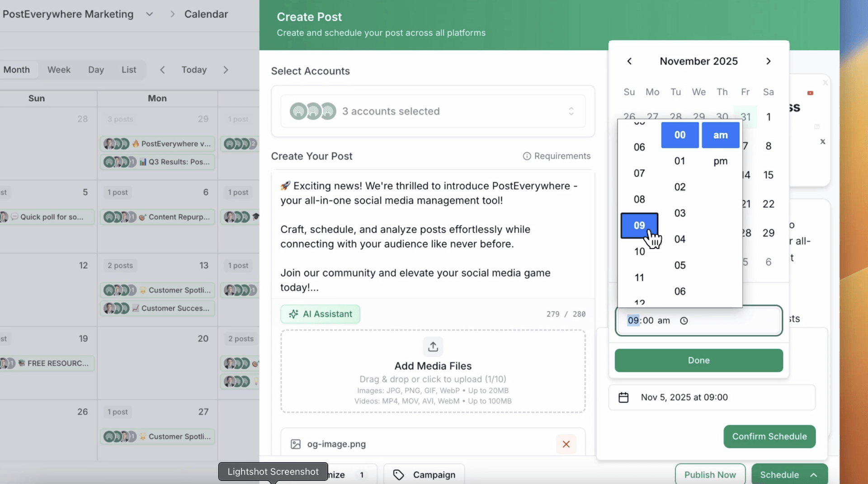Screen dimensions: 868x484
Task: Click the clock icon in time field
Action: coord(684,321)
